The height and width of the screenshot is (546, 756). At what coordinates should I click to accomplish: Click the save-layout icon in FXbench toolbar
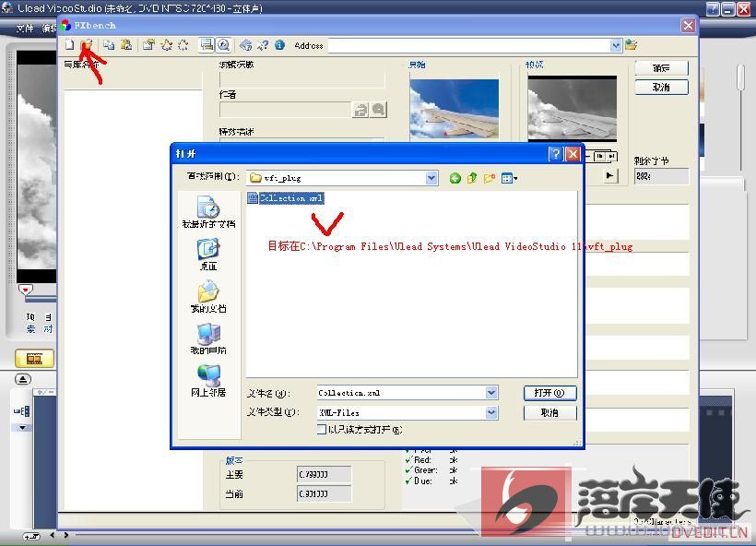(207, 45)
